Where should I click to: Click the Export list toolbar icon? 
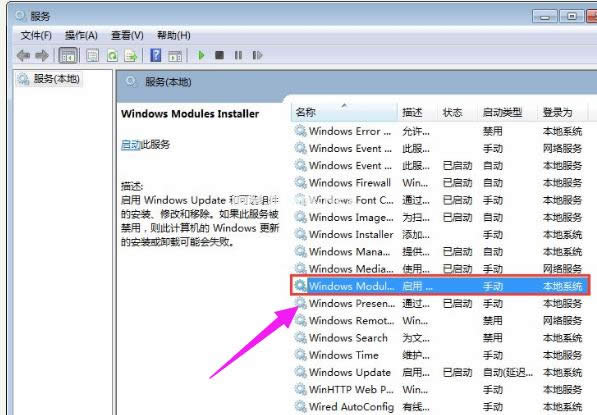click(x=131, y=56)
